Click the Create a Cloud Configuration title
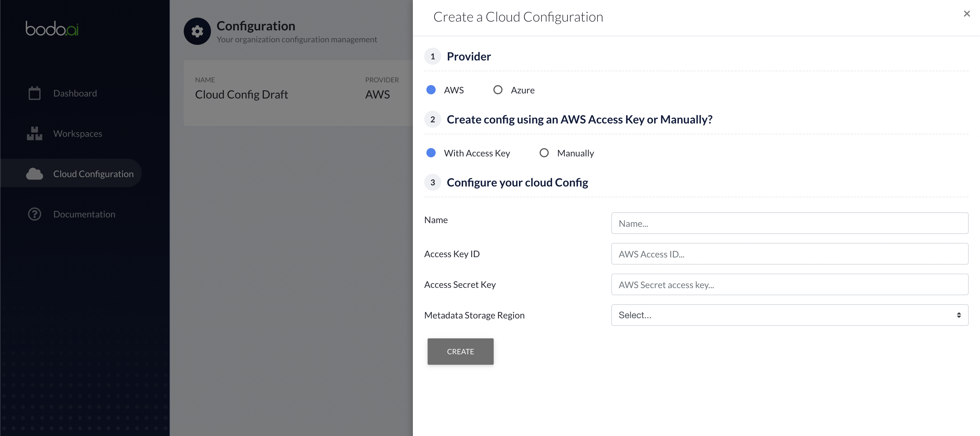Screen dimensions: 980x436 (x=518, y=17)
